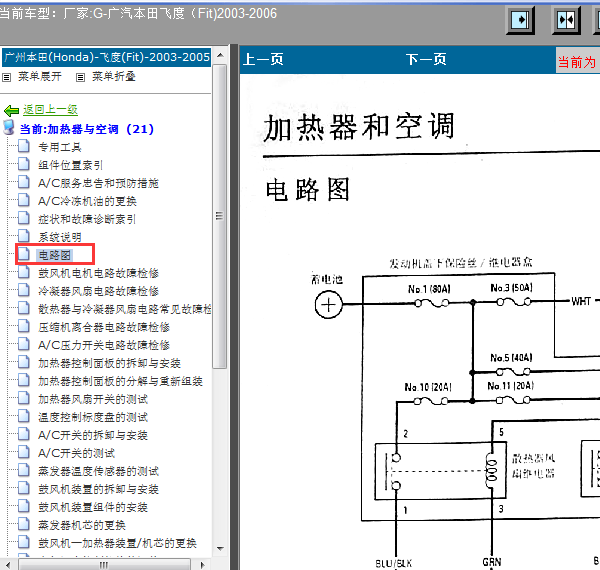Open A/C冷冻机油的更换 entry
600x570 pixels.
87,201
